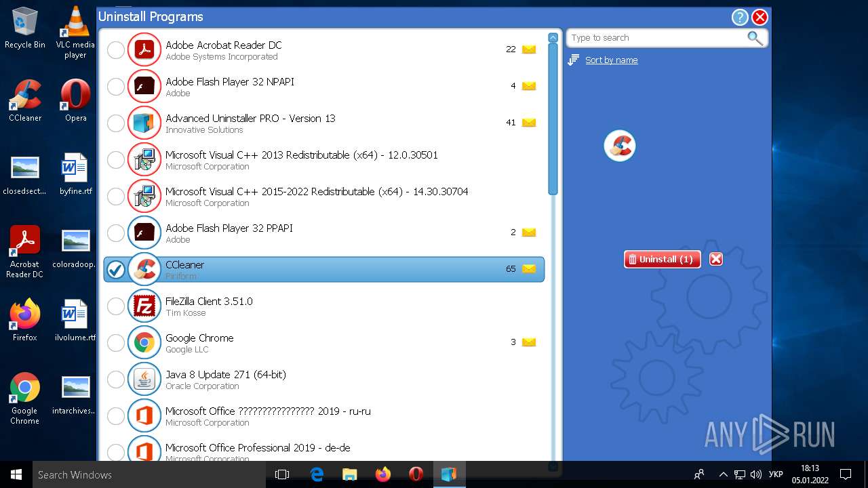
Task: Click the Adobe Flash Player 32 NPAPI icon
Action: 144,86
